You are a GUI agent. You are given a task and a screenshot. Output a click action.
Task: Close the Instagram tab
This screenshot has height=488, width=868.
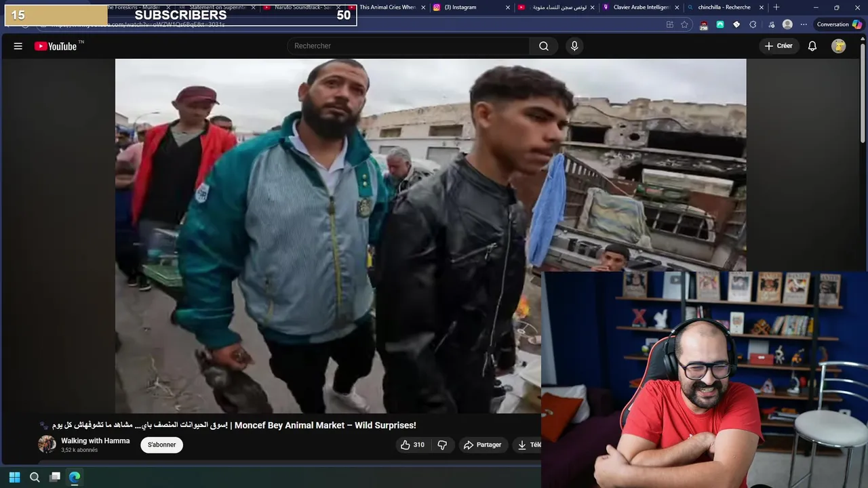pyautogui.click(x=507, y=7)
